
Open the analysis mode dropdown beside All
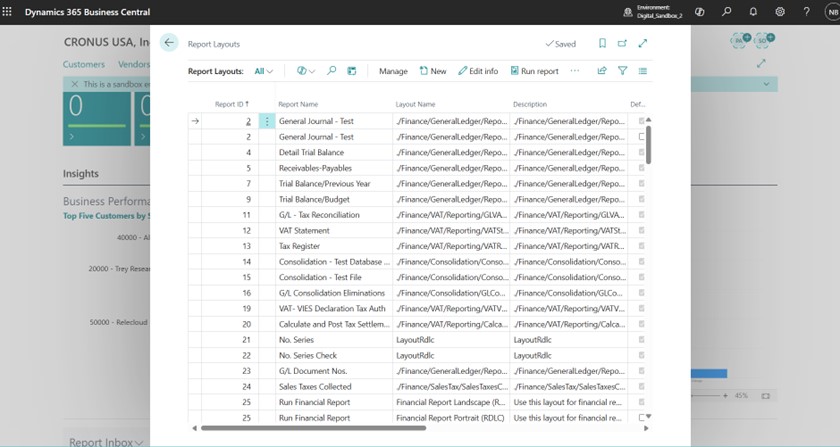pos(306,71)
